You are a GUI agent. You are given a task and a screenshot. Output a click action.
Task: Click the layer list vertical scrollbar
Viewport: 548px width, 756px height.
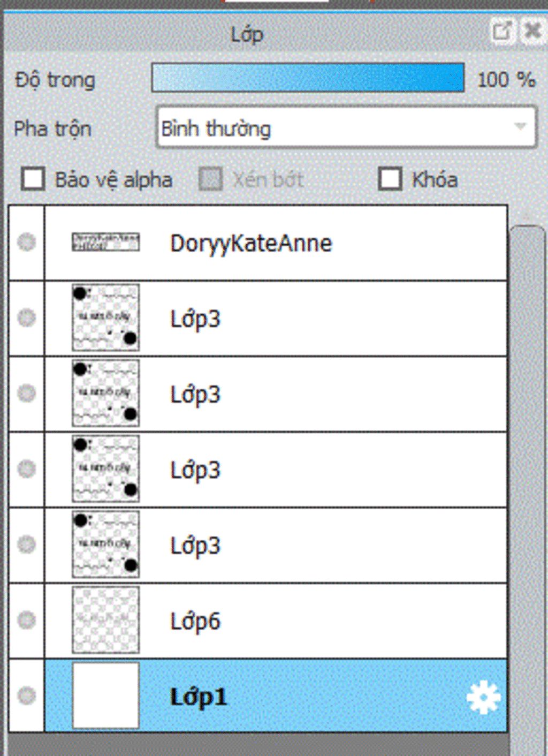click(527, 428)
